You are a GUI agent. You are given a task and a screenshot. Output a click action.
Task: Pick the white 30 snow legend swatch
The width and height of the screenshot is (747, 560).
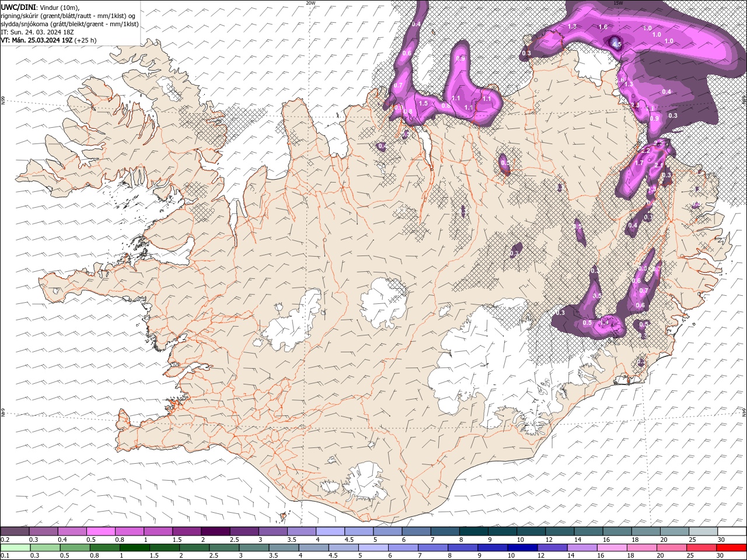click(x=732, y=531)
